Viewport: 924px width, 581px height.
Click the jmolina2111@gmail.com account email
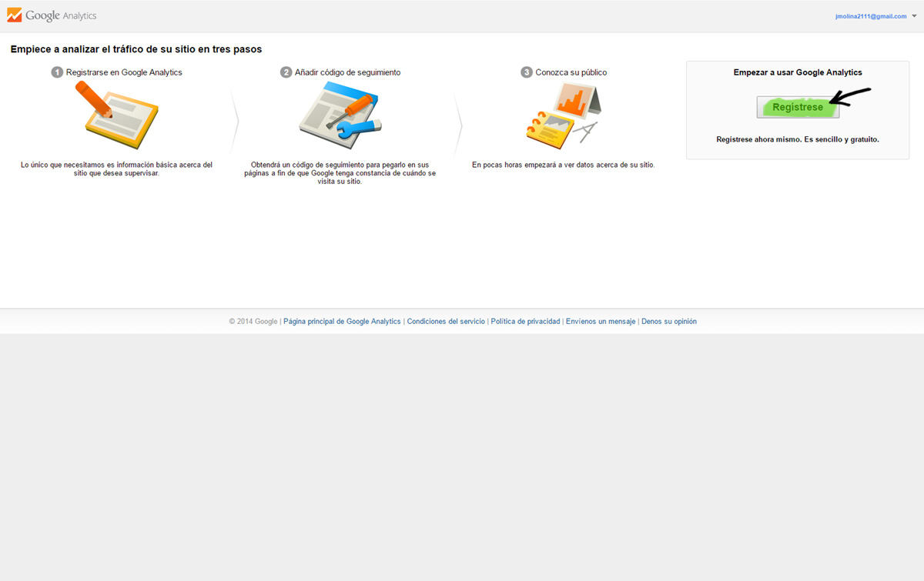(871, 16)
